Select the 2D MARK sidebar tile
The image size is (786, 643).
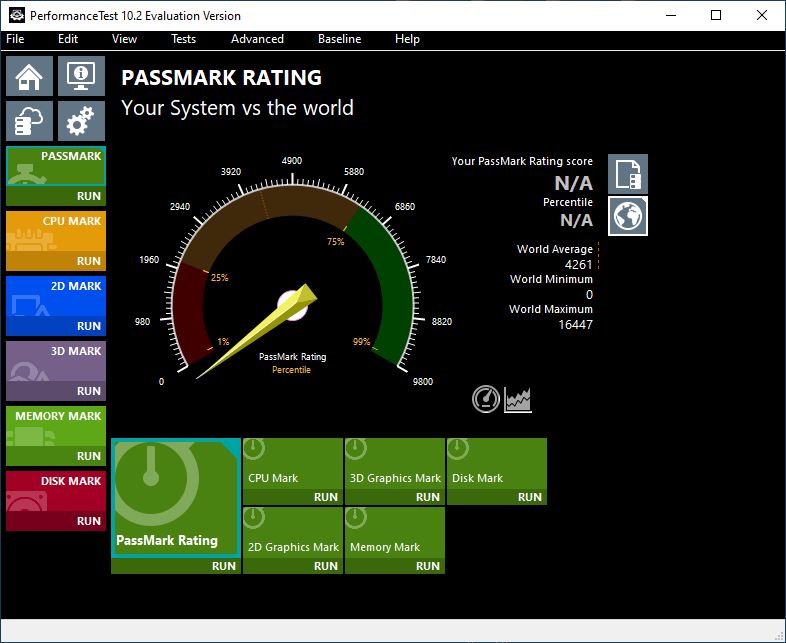click(x=56, y=296)
